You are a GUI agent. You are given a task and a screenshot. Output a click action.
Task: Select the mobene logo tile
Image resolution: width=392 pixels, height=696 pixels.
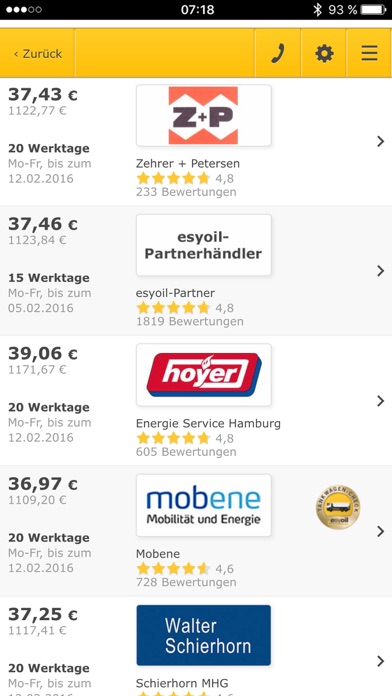click(204, 505)
